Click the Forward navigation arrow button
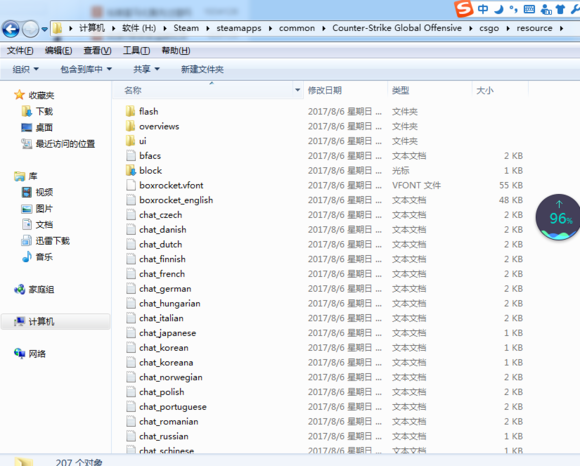Screen dimensions: 580x466 (x=30, y=29)
